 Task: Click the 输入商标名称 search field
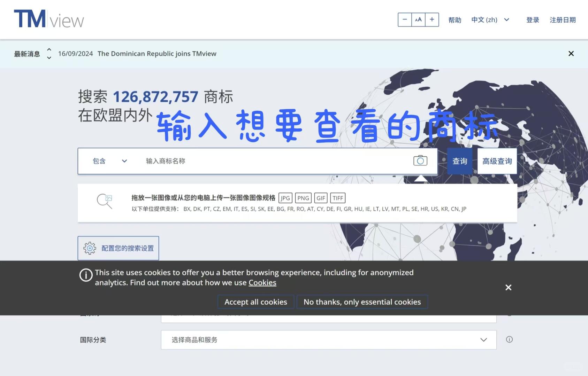(x=275, y=161)
